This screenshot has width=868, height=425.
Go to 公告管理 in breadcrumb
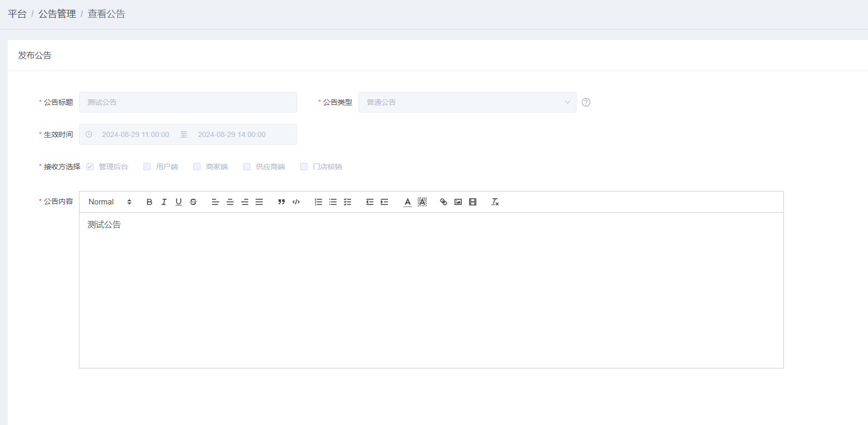(x=57, y=14)
